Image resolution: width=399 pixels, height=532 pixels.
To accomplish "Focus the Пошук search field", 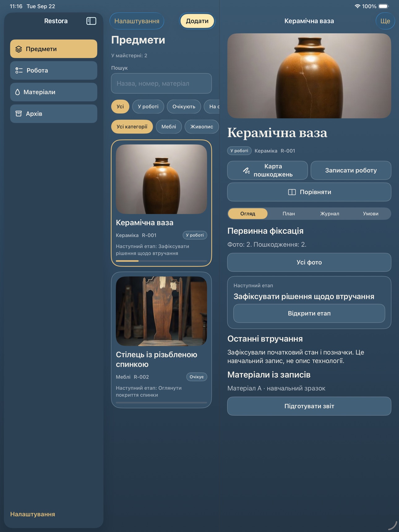I will click(x=161, y=84).
